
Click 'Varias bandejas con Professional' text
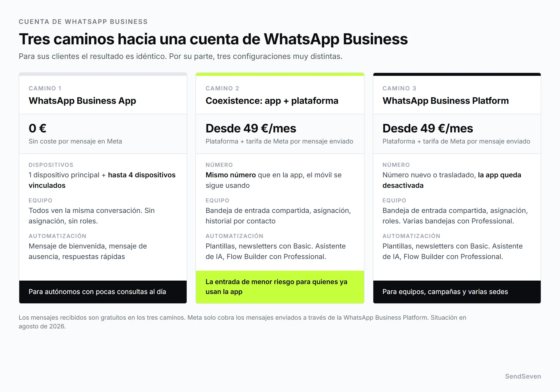(x=458, y=221)
